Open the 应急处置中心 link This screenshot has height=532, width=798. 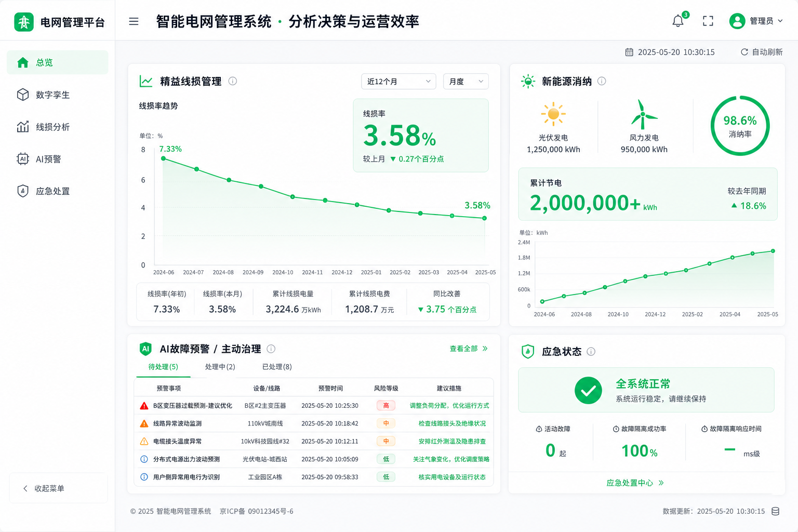pyautogui.click(x=635, y=483)
